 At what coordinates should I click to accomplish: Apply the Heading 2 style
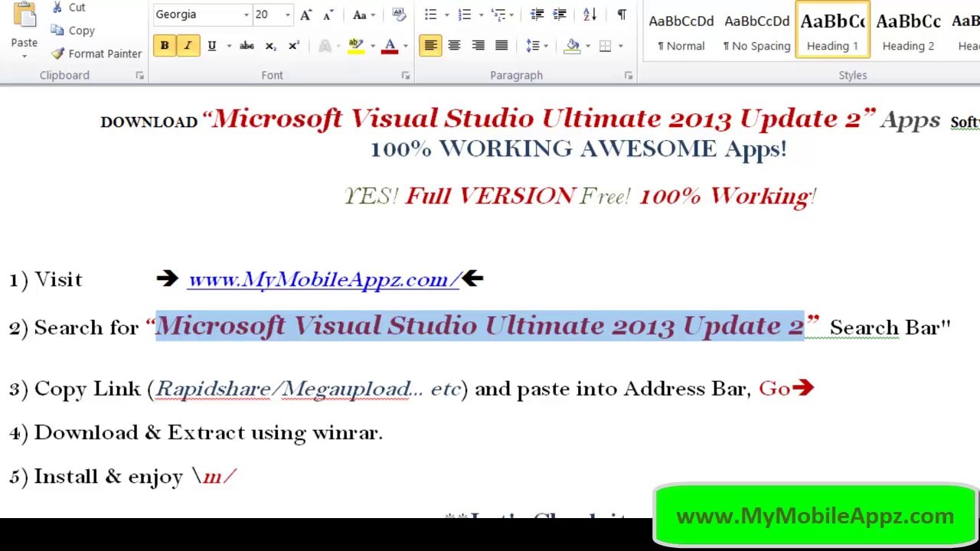click(908, 31)
